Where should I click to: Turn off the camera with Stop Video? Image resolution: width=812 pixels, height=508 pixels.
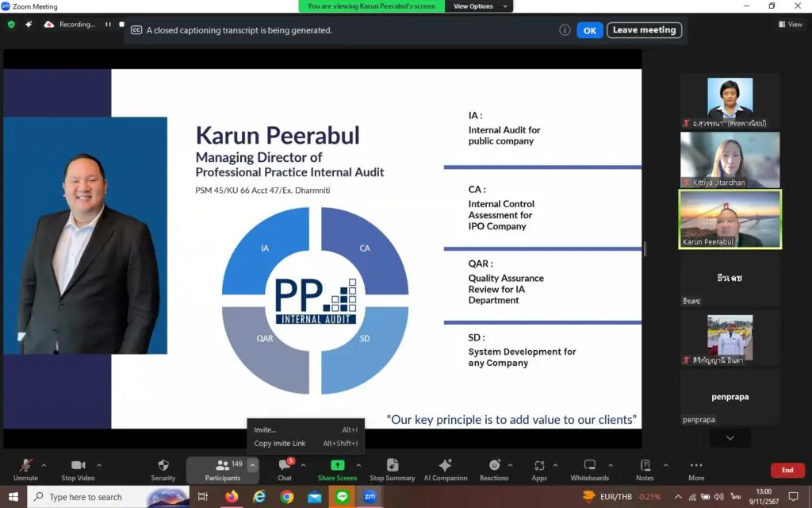pyautogui.click(x=78, y=470)
